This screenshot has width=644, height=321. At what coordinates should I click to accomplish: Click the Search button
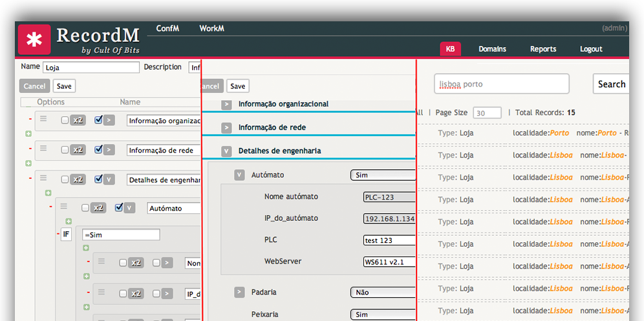(x=610, y=84)
